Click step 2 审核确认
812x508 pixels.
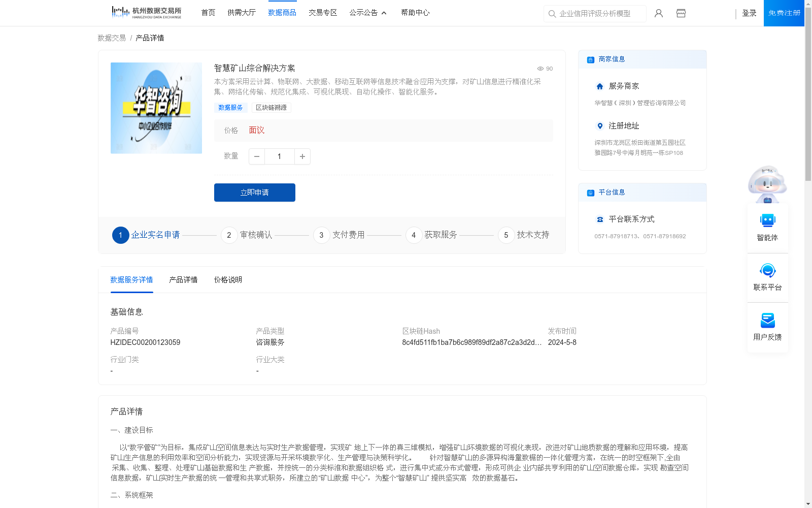coord(247,235)
